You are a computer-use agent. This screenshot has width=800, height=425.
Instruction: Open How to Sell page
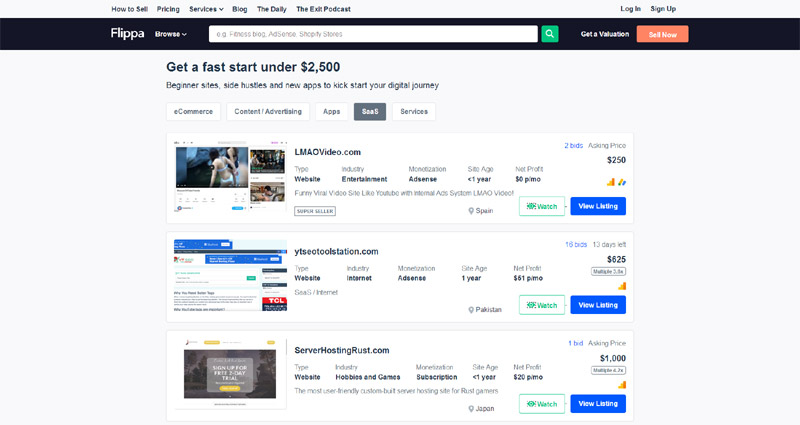tap(130, 9)
